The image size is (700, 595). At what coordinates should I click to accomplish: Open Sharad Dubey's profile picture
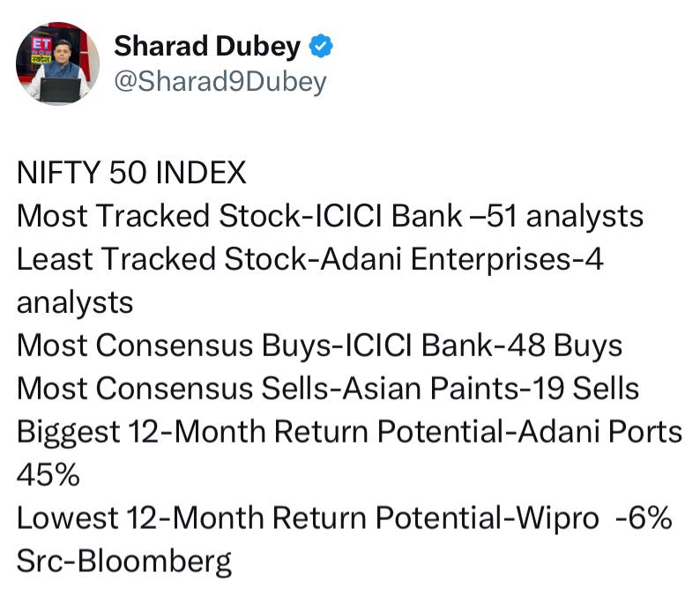(57, 63)
